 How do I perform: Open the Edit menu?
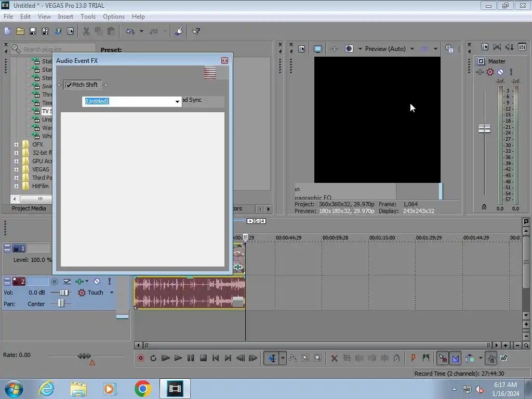25,16
